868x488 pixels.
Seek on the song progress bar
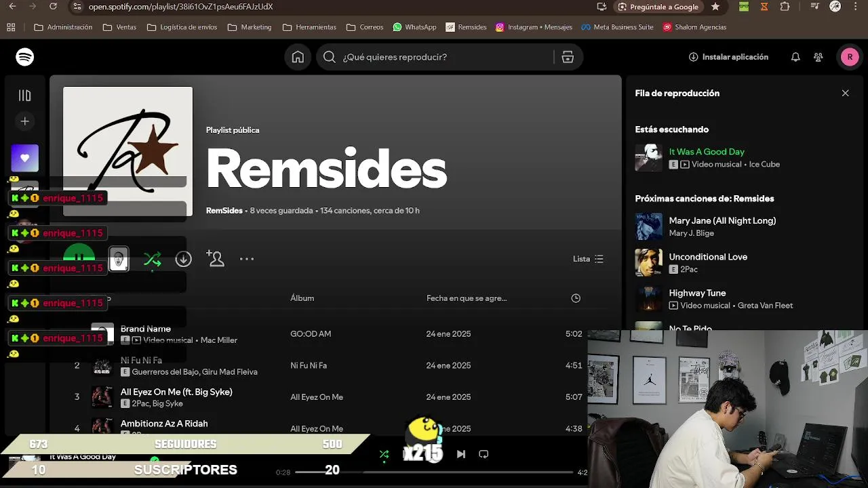click(x=434, y=472)
